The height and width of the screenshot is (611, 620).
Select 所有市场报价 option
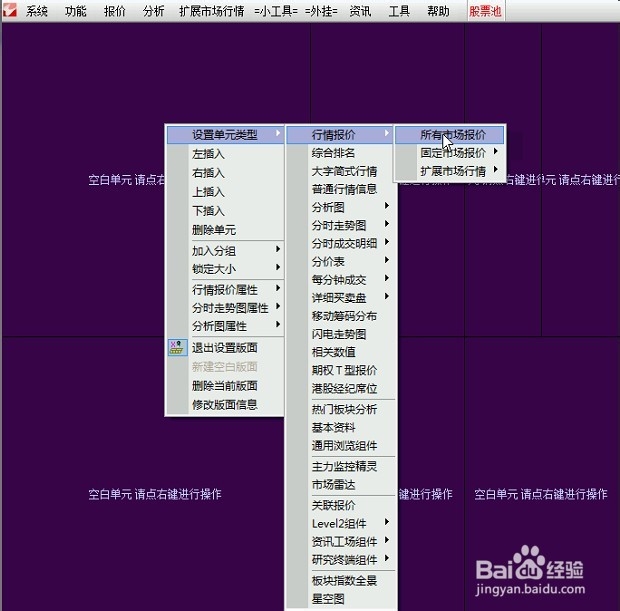pos(450,135)
